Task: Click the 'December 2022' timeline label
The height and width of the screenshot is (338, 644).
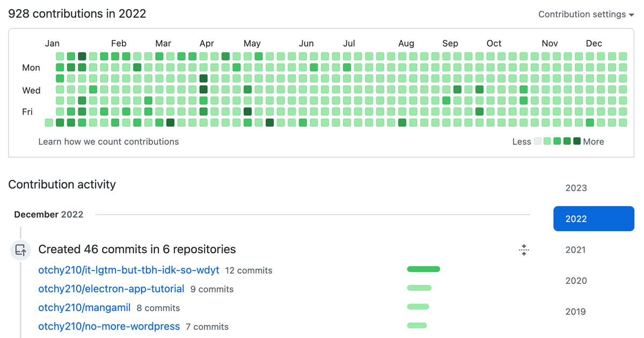Action: coord(49,215)
